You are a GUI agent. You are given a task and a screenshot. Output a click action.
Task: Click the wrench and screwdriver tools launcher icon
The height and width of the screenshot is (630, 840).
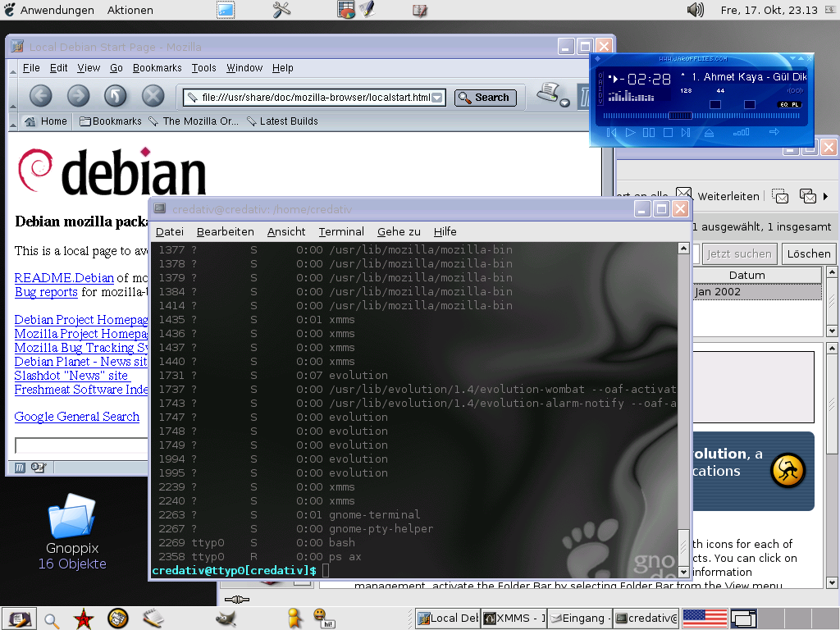pyautogui.click(x=281, y=10)
